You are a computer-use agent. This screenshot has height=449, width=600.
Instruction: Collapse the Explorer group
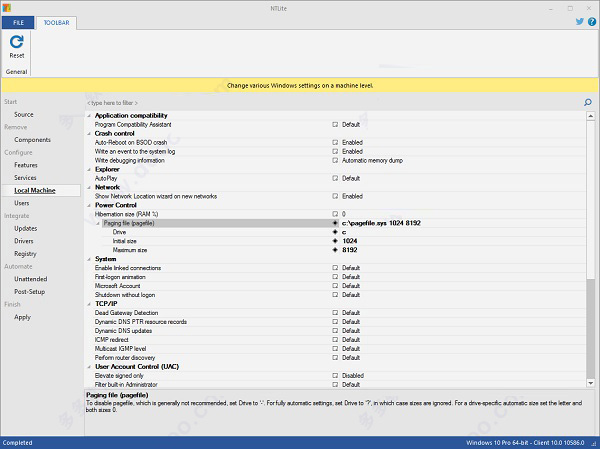point(89,169)
